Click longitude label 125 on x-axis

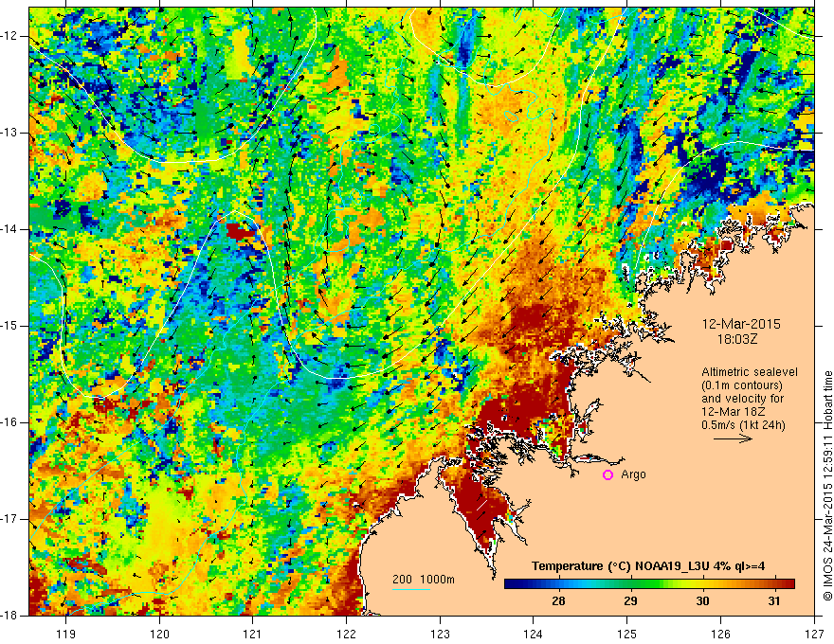[627, 634]
